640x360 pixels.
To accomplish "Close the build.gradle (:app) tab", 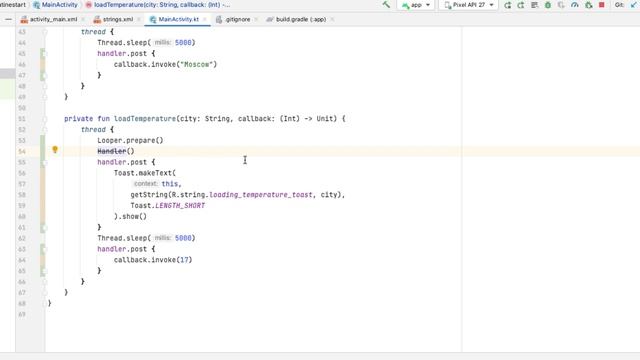I will (332, 19).
